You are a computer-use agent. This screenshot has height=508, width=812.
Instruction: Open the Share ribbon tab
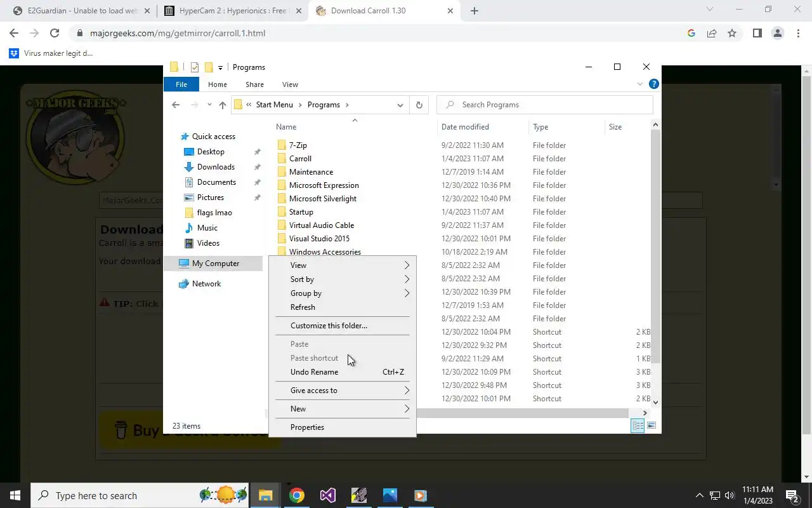(x=254, y=84)
